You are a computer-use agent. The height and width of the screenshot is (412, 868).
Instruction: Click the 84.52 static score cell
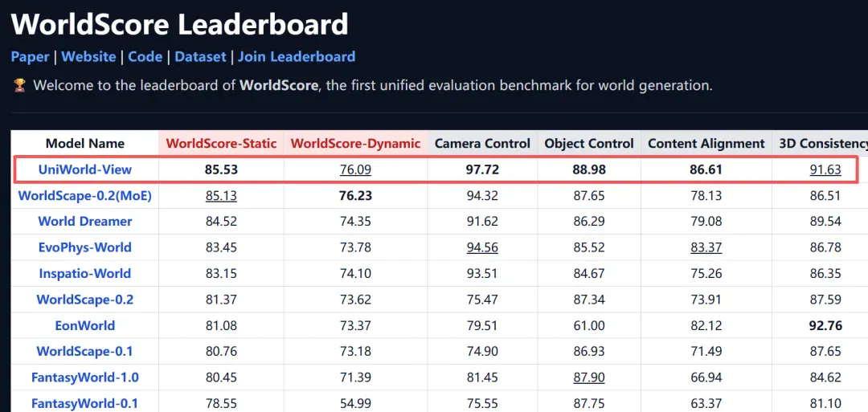coord(221,221)
